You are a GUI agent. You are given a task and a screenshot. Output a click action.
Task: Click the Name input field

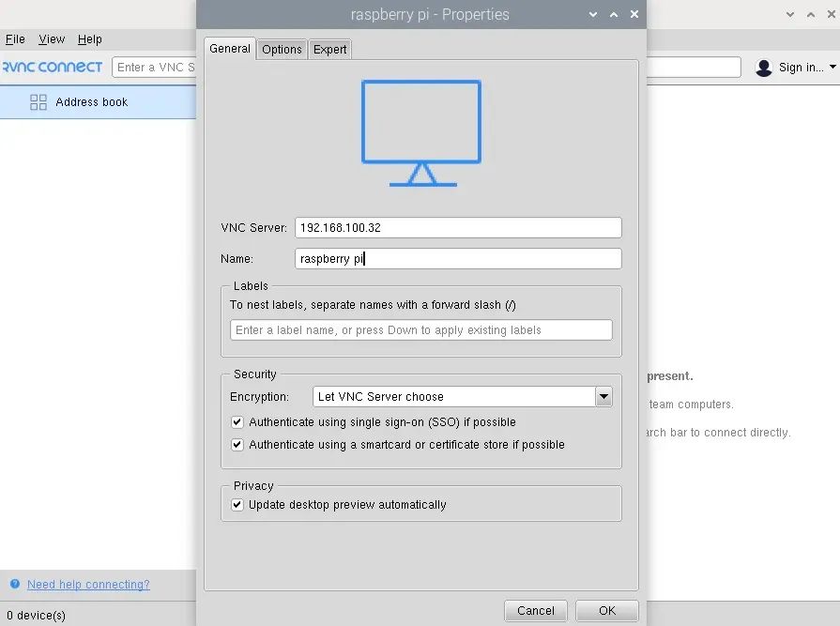(x=458, y=259)
